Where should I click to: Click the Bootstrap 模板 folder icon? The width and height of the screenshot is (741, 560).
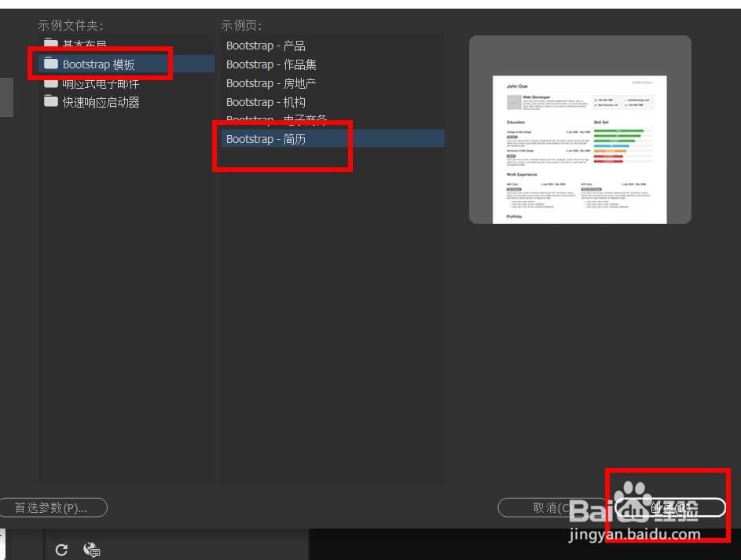(50, 64)
